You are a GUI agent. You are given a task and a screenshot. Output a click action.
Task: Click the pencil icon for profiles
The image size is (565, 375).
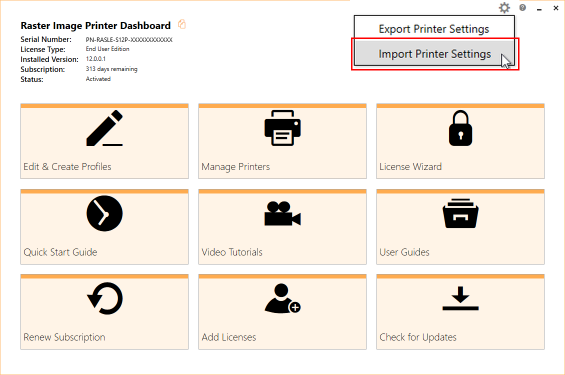pos(104,128)
